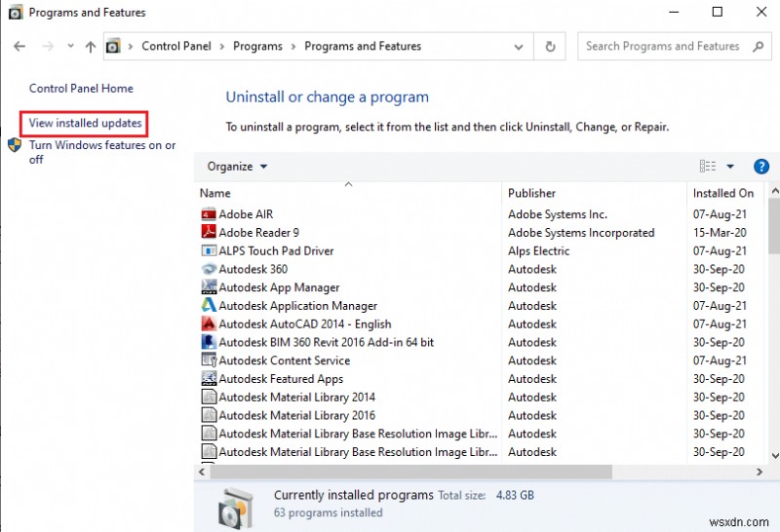Select Autodesk App Manager entry
Screen dimensions: 780x532
pyautogui.click(x=279, y=287)
